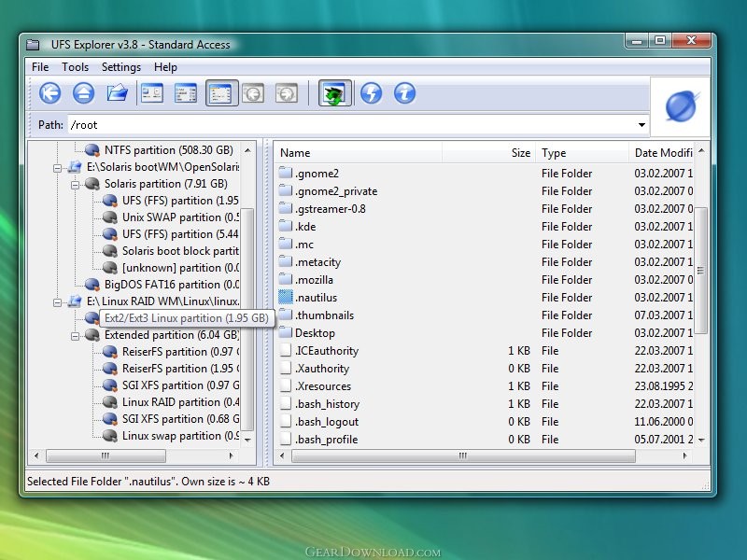Select the Desktop folder

click(x=315, y=333)
